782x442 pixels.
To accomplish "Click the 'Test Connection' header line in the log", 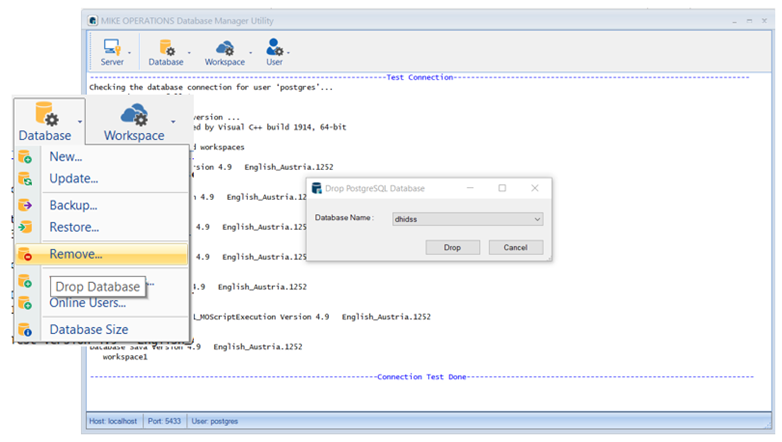I will (419, 77).
